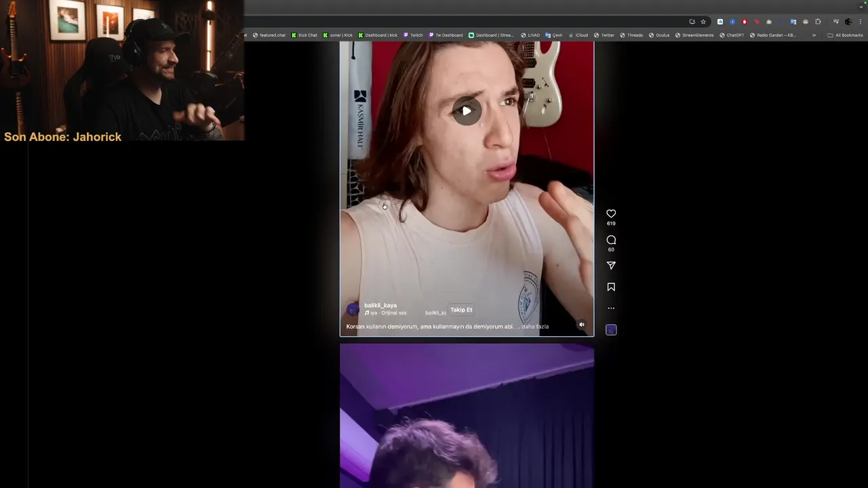Open Dashboard | kick bookmark
The height and width of the screenshot is (488, 868).
tap(378, 35)
